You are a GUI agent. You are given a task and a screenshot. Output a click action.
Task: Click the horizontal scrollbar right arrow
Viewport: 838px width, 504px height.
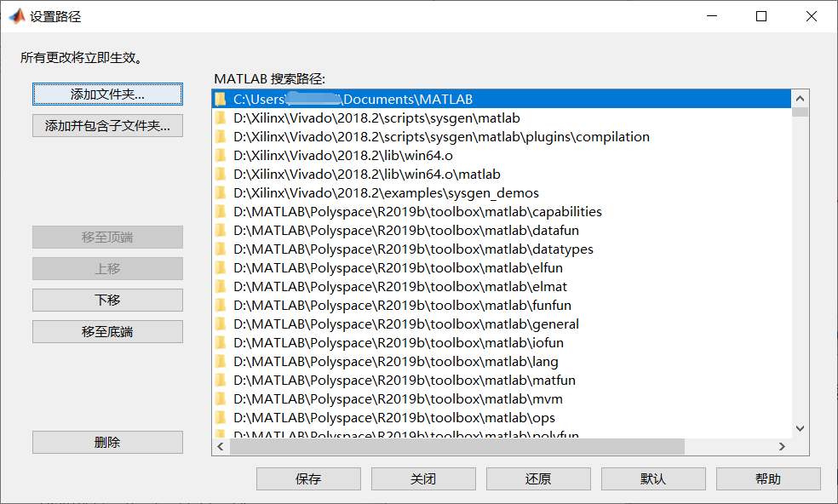coord(782,446)
